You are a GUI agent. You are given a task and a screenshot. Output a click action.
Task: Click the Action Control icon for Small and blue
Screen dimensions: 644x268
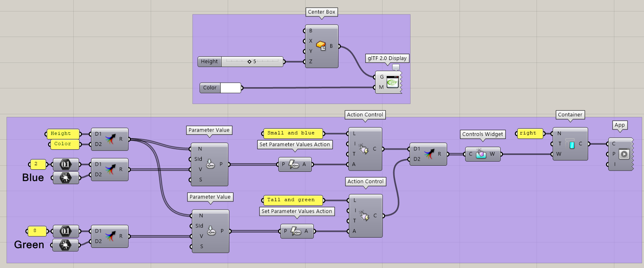(x=365, y=149)
